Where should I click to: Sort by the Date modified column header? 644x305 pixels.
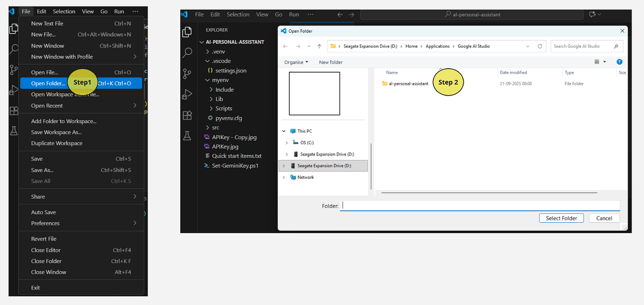[513, 72]
